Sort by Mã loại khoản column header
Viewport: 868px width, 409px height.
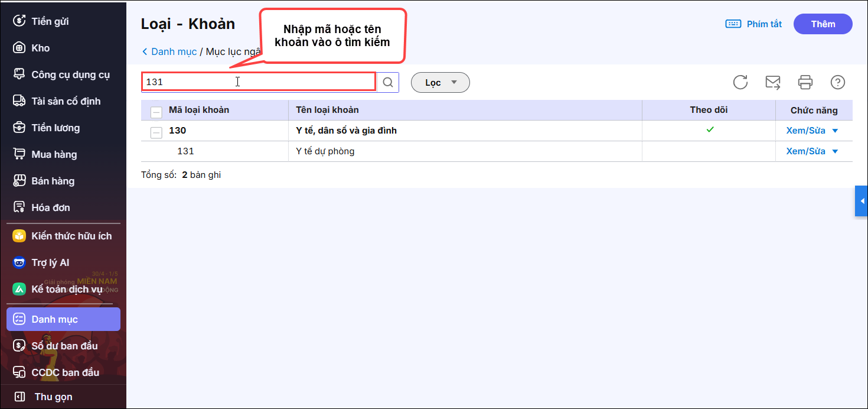tap(198, 110)
